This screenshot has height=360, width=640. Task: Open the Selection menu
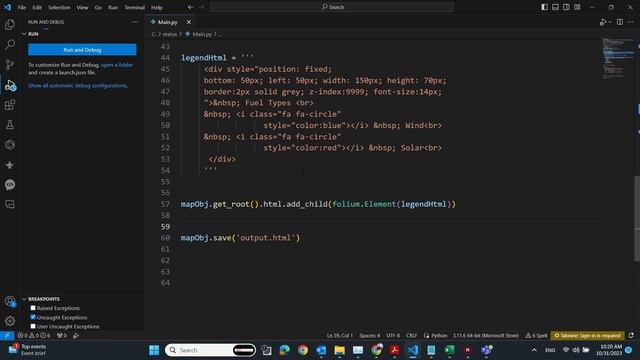(59, 7)
